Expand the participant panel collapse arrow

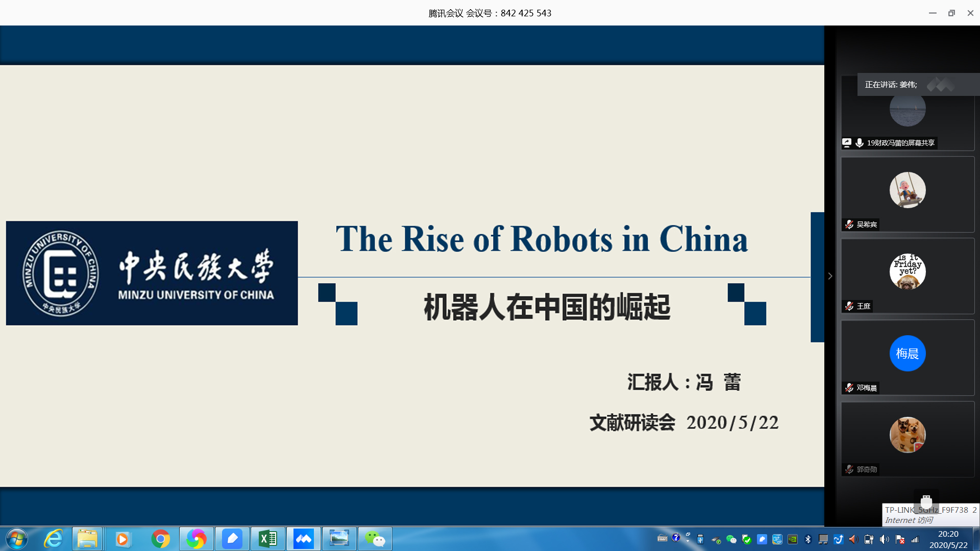click(x=830, y=276)
